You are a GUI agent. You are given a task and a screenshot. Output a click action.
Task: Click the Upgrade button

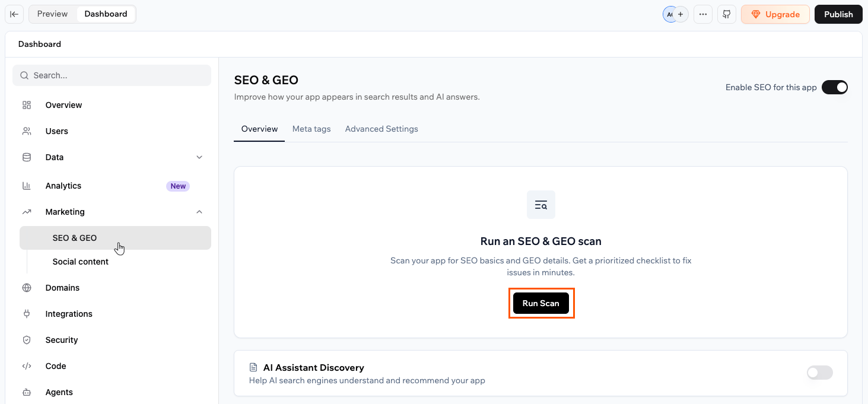point(775,14)
